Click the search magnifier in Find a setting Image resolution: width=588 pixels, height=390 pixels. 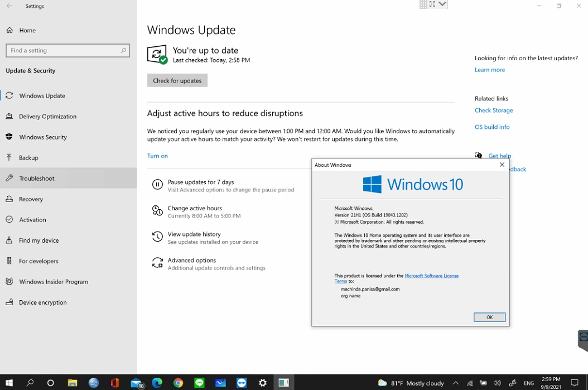(x=123, y=50)
